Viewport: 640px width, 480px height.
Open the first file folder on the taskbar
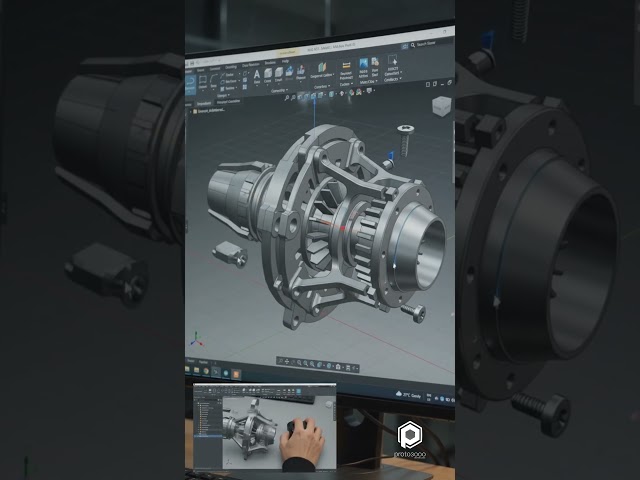coord(188,369)
